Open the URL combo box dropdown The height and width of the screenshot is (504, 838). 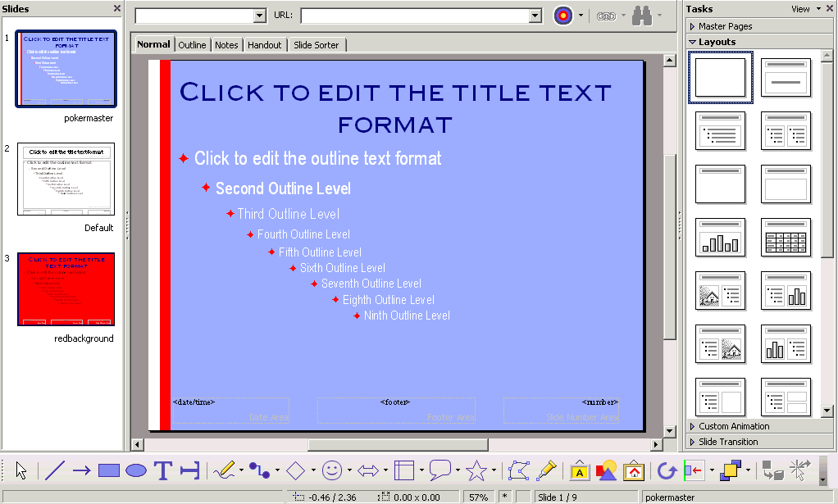tap(535, 16)
